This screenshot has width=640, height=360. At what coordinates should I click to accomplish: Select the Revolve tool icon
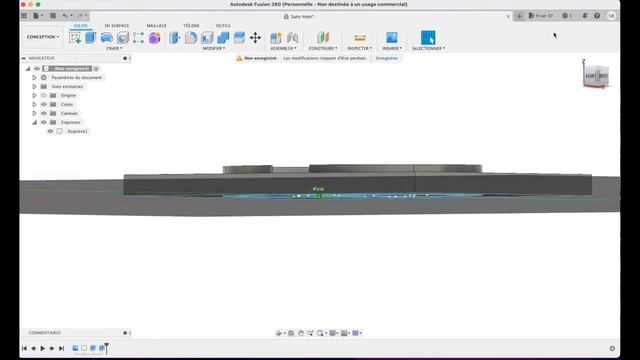(x=107, y=38)
